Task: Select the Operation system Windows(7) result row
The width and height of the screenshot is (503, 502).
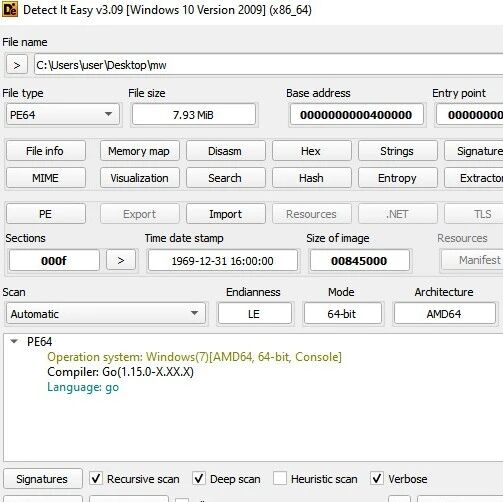Action: [x=194, y=357]
